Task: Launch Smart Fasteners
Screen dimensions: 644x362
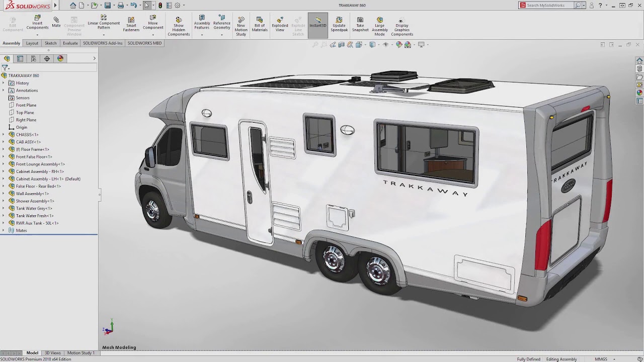Action: (131, 25)
